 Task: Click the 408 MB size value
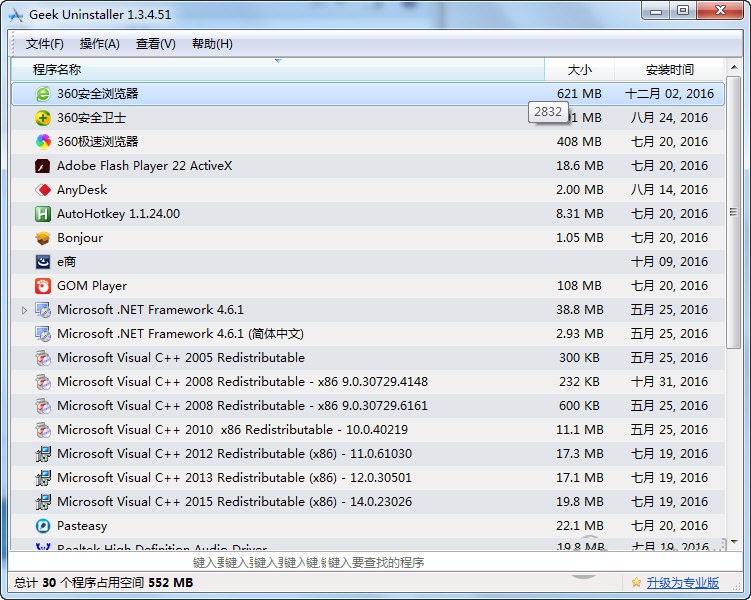[579, 142]
